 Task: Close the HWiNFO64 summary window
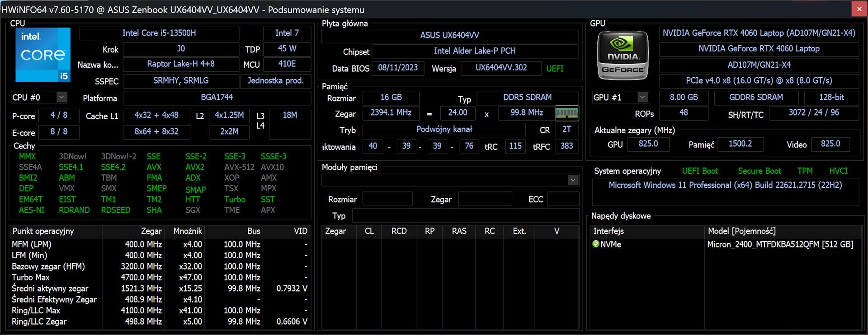[859, 9]
